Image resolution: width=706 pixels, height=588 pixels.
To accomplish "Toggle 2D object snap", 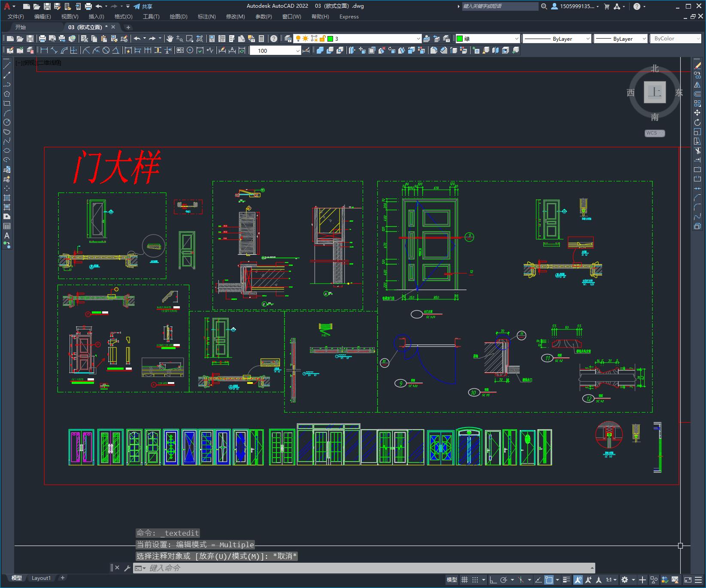I will tap(549, 580).
